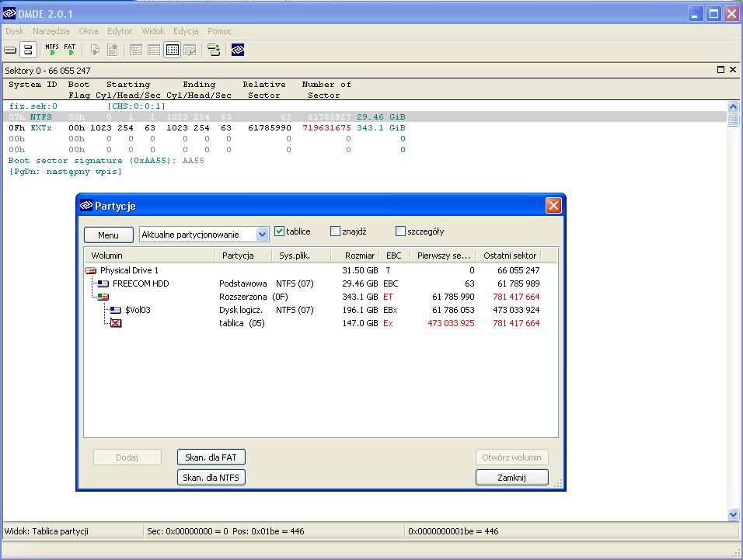Click the scrollbar down arrow in sector view
Viewport: 743px width, 560px height.
[733, 514]
